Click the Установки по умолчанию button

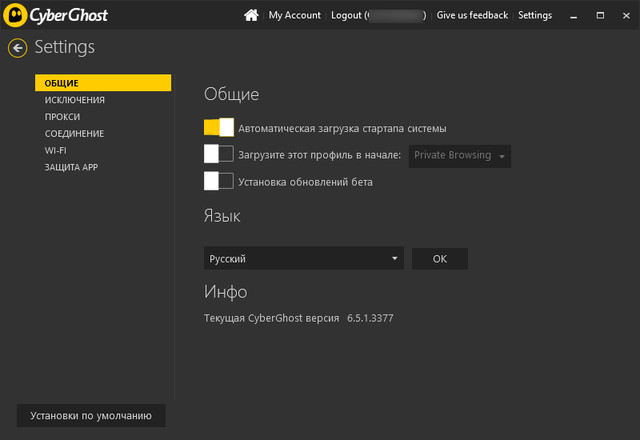pos(90,415)
